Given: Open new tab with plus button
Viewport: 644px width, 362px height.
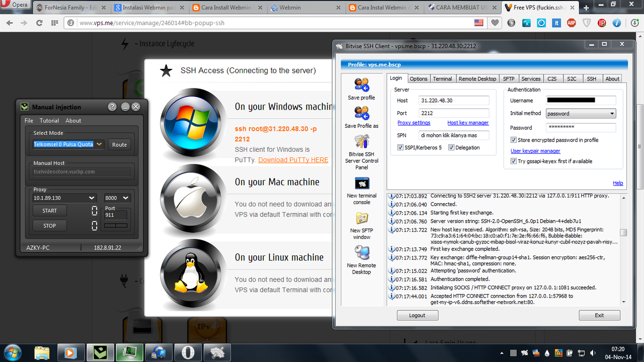Looking at the screenshot, I should coord(586,8).
